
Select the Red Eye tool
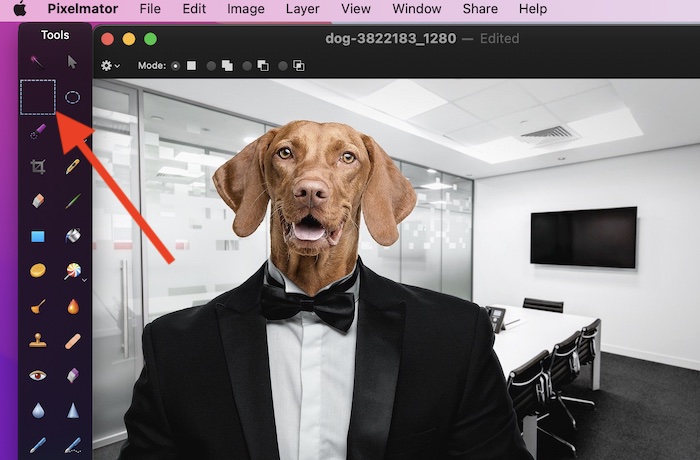click(38, 376)
